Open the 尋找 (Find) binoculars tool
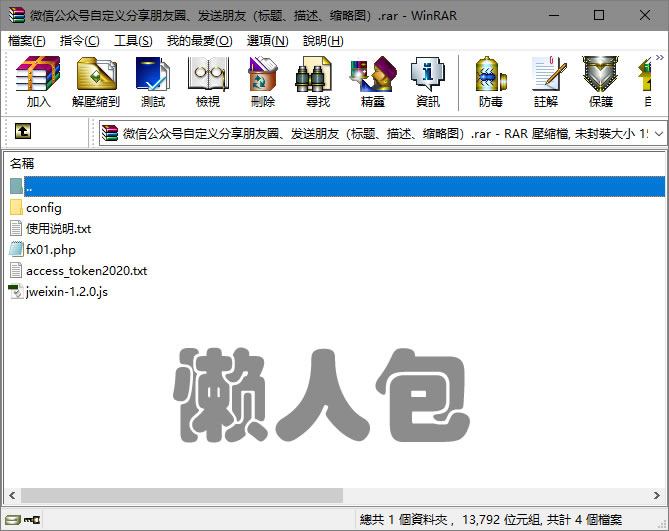669x531 pixels. (318, 82)
